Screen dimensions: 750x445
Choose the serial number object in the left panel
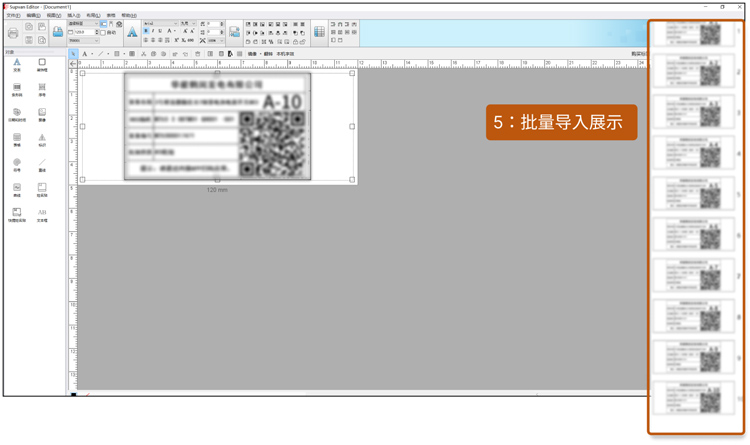(x=42, y=89)
